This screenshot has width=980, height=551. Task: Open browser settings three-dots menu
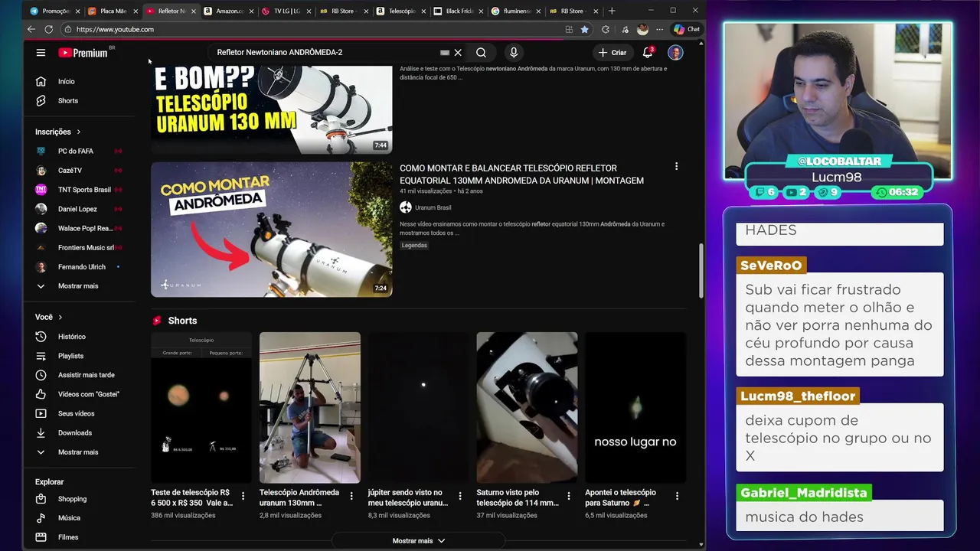pyautogui.click(x=659, y=29)
